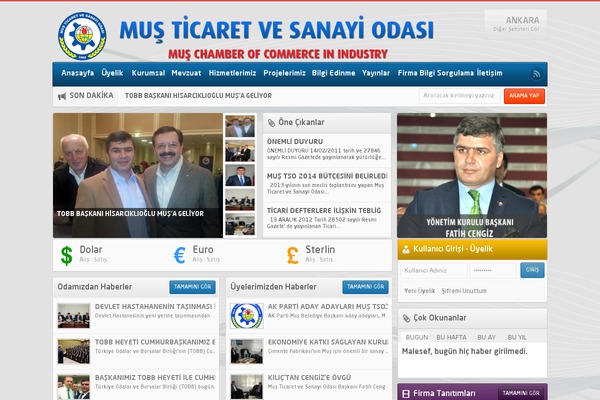
Task: Click the Çok Okunanlar tag icon
Action: (x=406, y=318)
